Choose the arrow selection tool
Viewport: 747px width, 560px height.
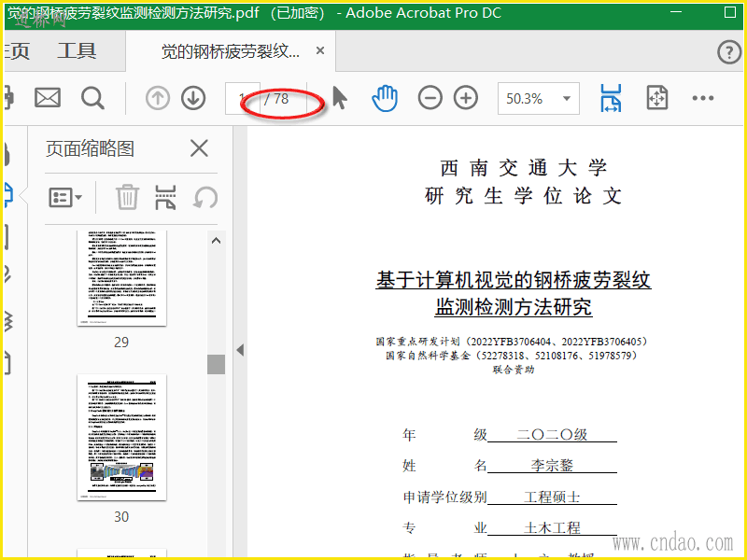pyautogui.click(x=339, y=98)
